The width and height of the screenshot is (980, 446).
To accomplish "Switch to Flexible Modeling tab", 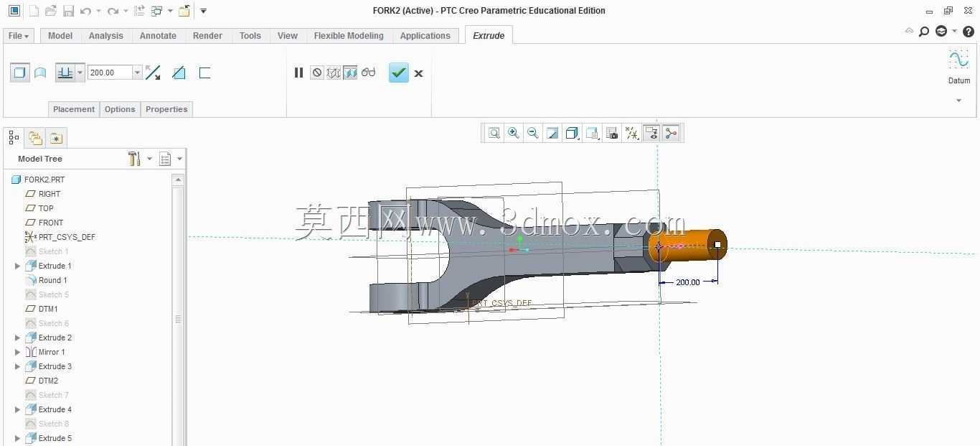I will coord(349,36).
